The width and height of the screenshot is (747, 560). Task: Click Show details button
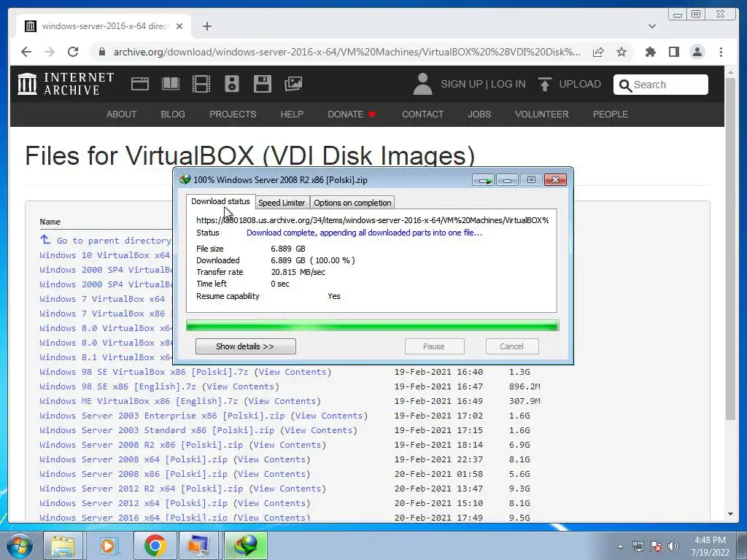245,346
